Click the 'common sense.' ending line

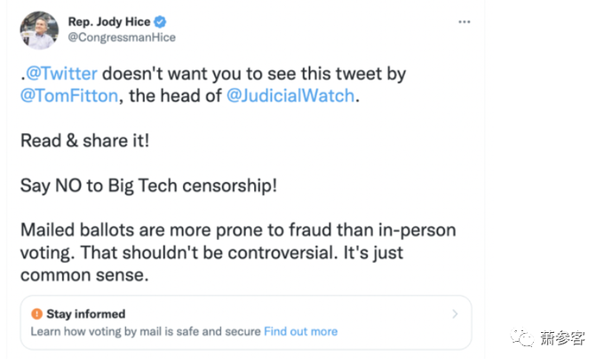click(x=83, y=274)
